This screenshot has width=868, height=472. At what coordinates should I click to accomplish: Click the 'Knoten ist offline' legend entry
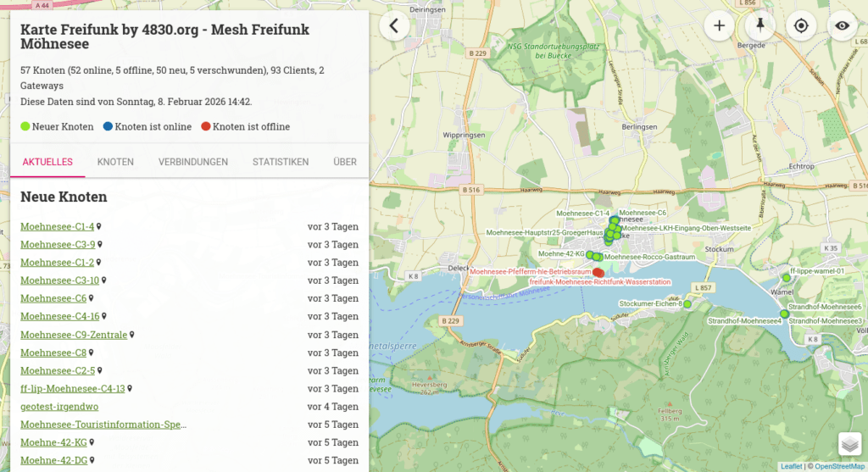[x=245, y=127]
